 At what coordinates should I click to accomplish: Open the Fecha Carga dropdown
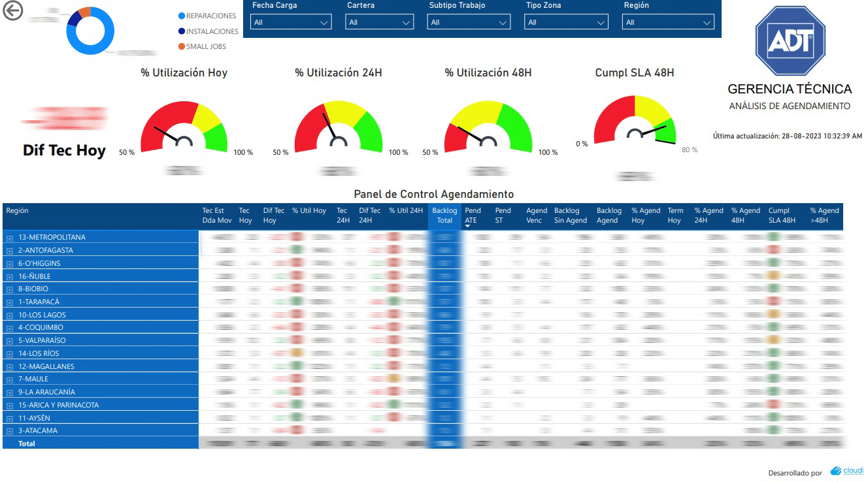point(291,22)
